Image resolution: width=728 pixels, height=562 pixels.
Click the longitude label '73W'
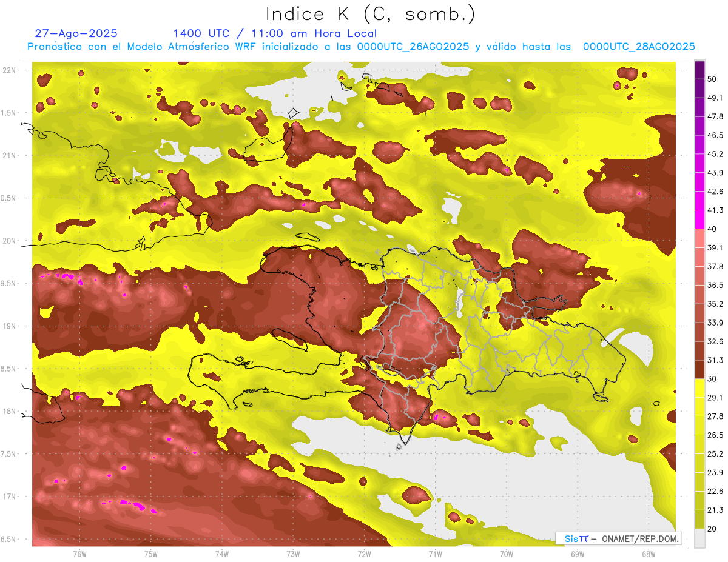click(x=293, y=554)
